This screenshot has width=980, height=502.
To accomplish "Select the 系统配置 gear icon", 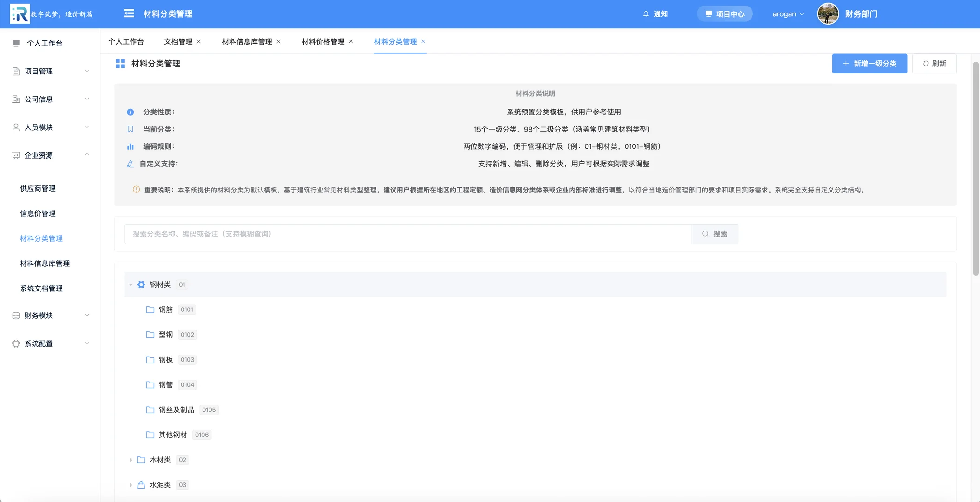I will [x=15, y=343].
